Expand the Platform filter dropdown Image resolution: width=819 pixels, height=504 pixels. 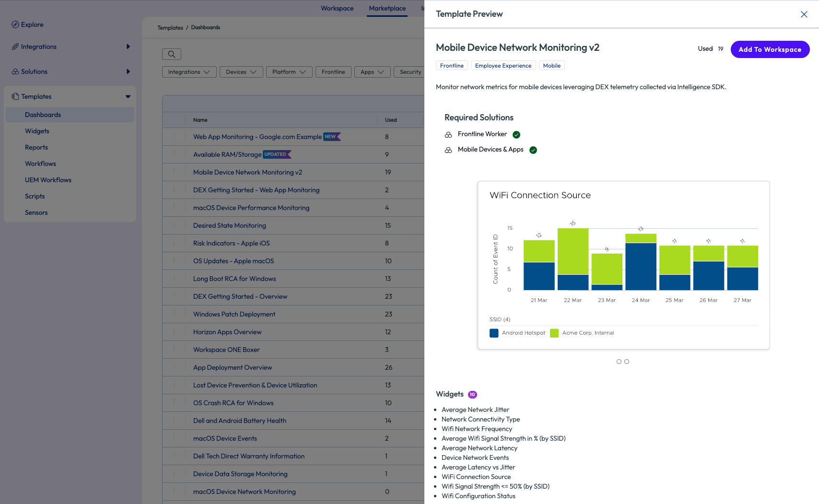(x=289, y=72)
